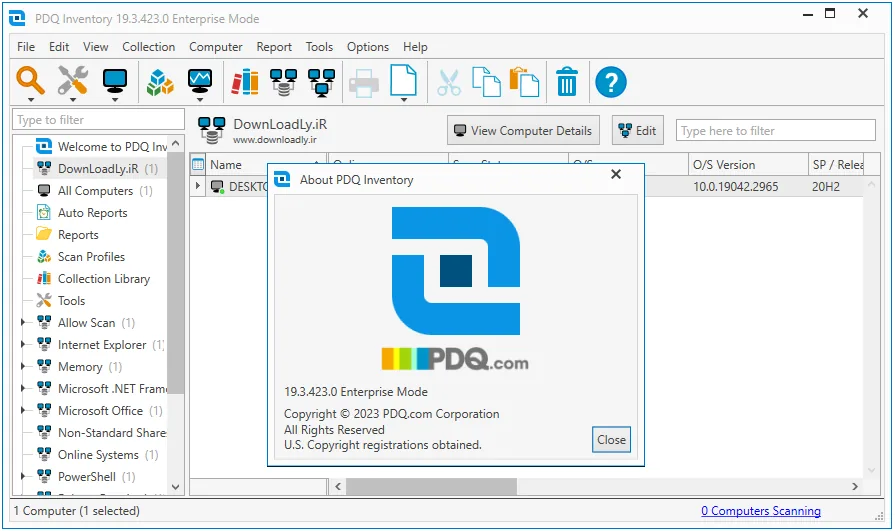Expand the DESKTOP computer row arrow
This screenshot has width=895, height=531.
197,186
